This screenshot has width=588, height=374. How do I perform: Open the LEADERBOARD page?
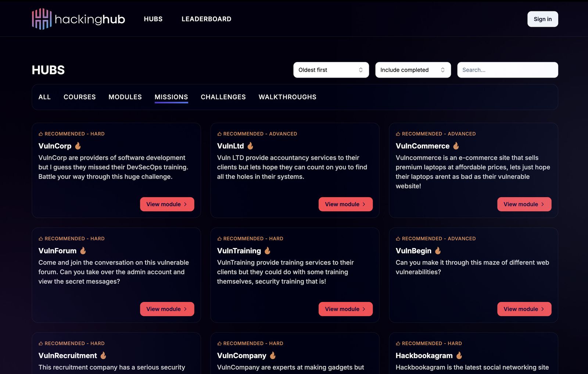[206, 19]
